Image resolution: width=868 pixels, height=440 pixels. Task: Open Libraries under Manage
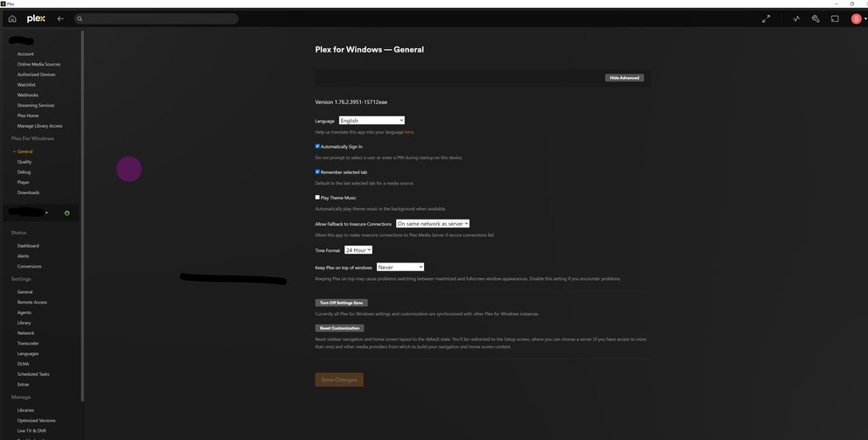point(25,410)
